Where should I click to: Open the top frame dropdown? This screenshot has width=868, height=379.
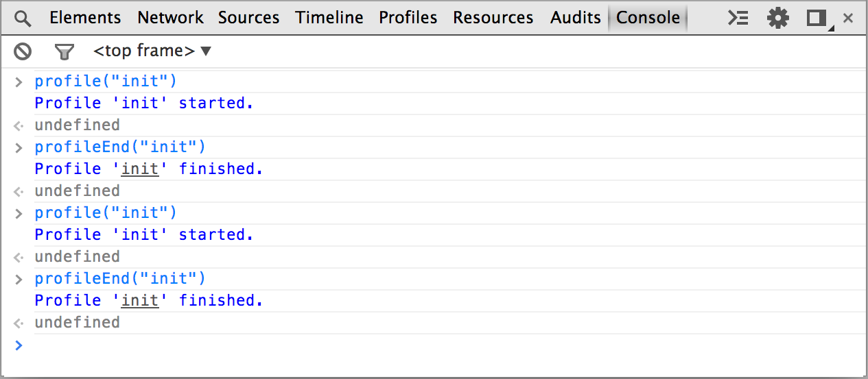[152, 51]
